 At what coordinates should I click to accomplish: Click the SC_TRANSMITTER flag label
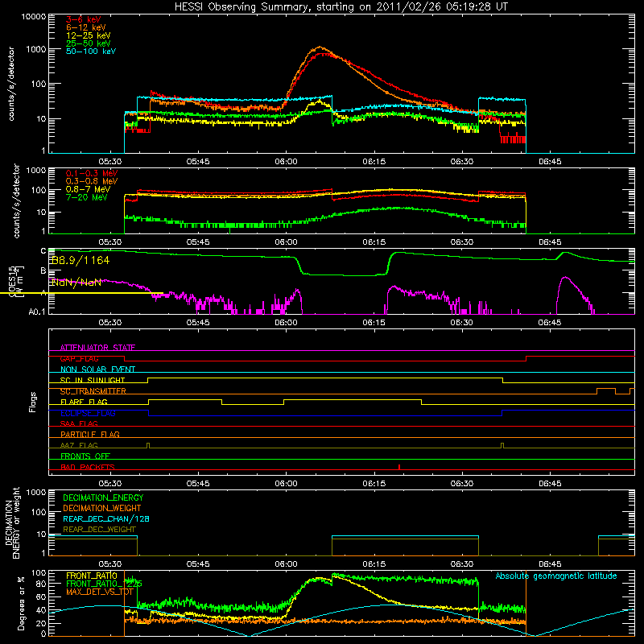pos(93,391)
